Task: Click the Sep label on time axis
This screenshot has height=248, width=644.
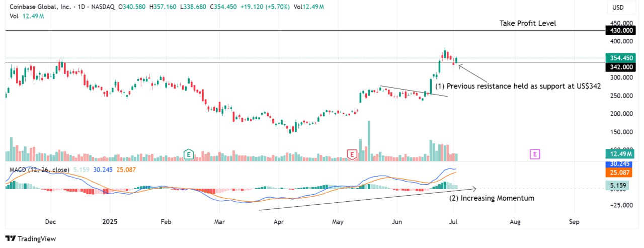Action: click(575, 221)
